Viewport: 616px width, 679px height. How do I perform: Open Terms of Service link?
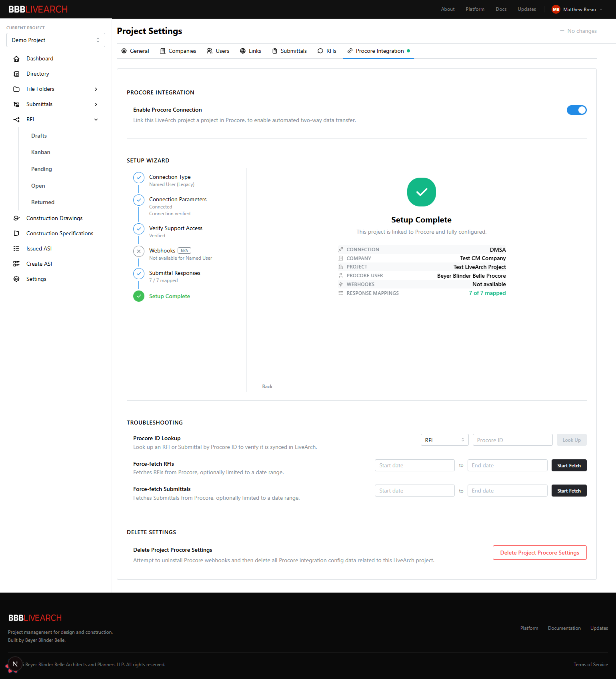(x=590, y=665)
